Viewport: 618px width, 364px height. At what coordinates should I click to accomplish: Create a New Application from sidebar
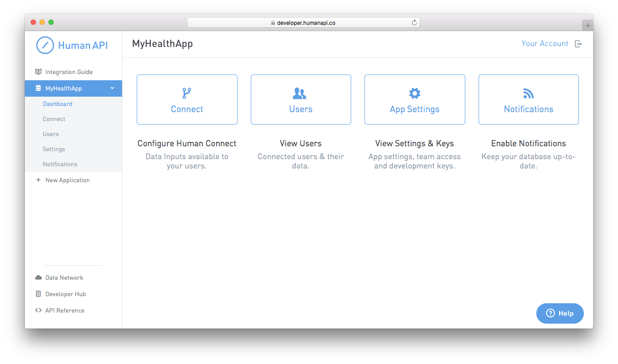point(67,180)
